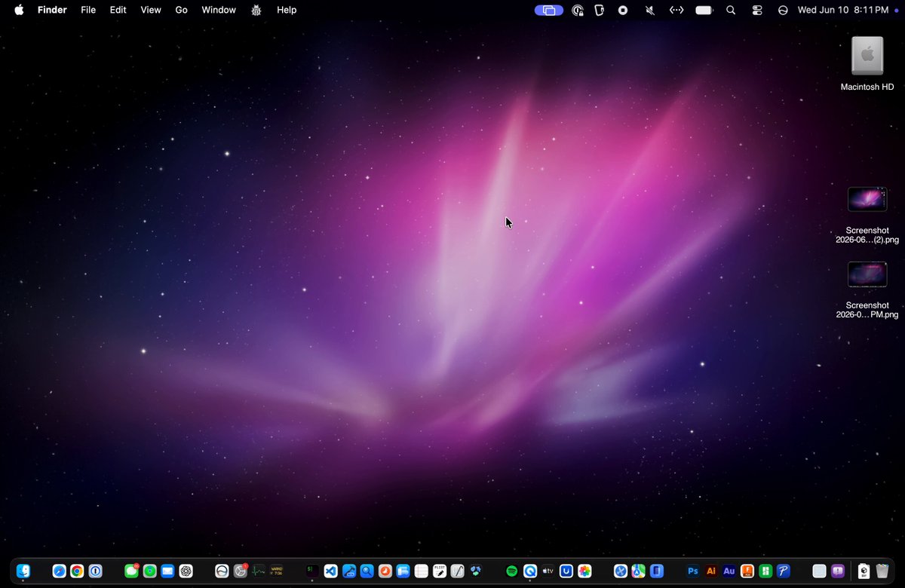Launch Adobe Audition from the Dock
Viewport: 905px width, 588px height.
pyautogui.click(x=729, y=571)
